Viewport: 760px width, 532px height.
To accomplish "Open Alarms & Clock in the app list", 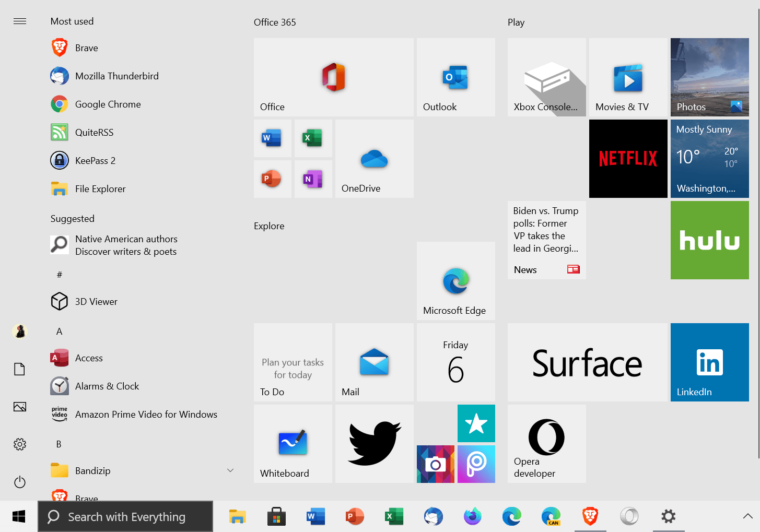I will 142,386.
